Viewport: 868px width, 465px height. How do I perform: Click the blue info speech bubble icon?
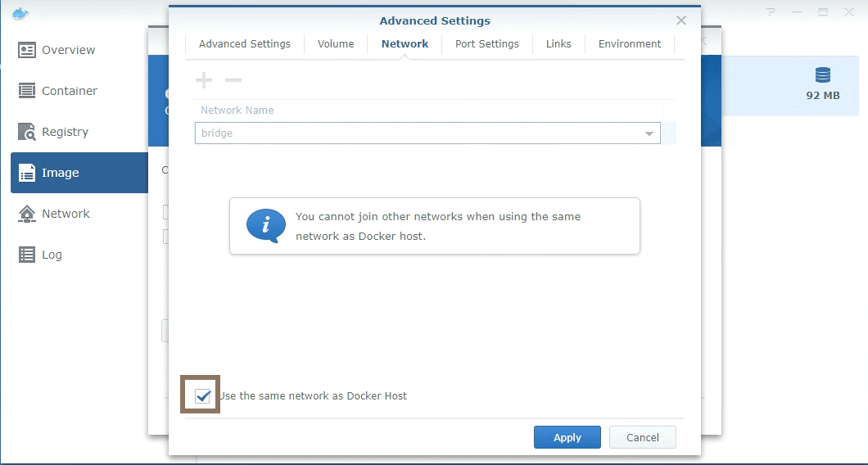(x=266, y=225)
